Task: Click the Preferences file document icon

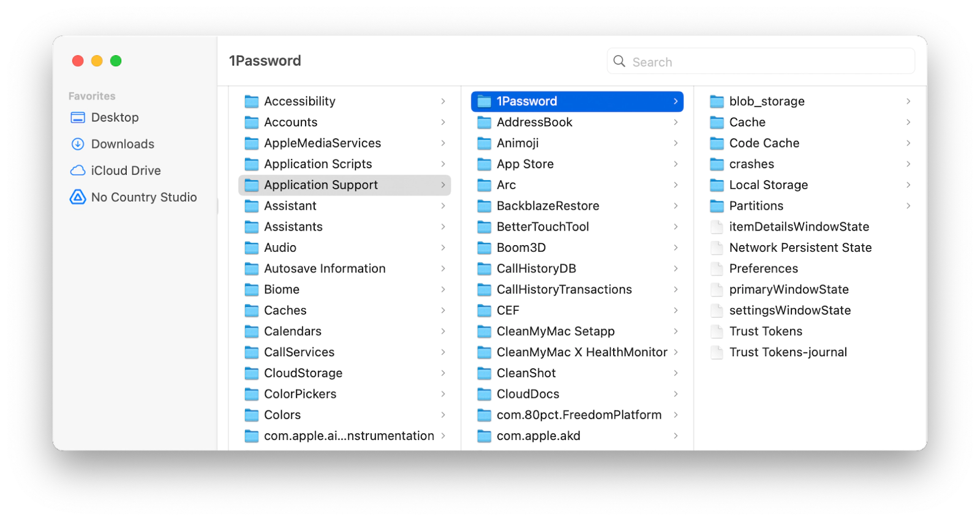Action: coord(717,268)
